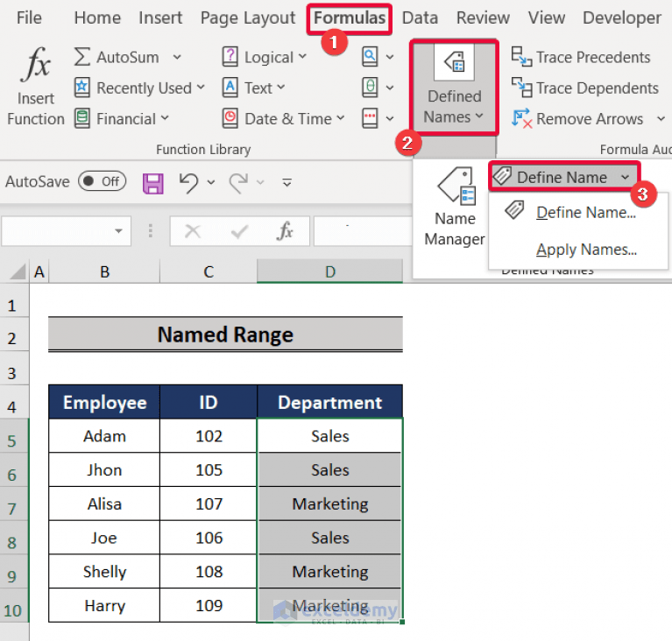
Task: Open Math & Trig functions icon
Action: 370,88
